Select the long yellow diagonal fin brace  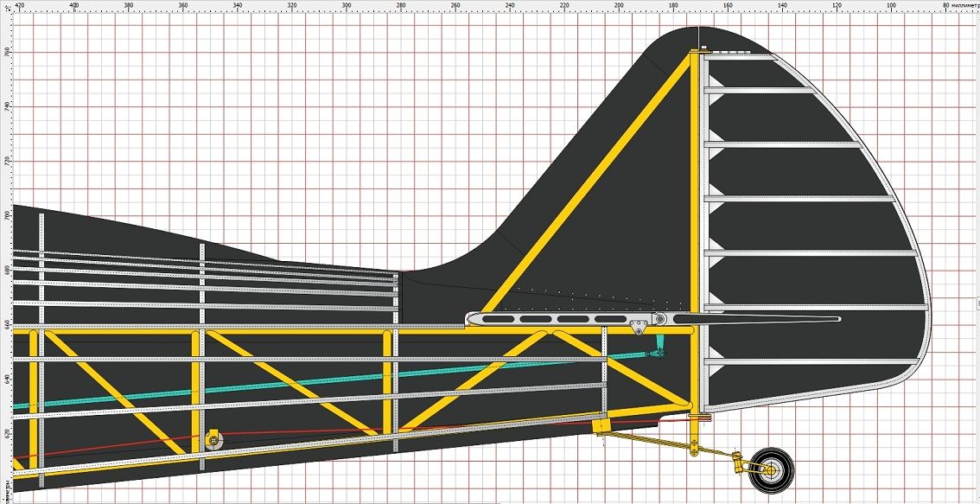(x=588, y=183)
